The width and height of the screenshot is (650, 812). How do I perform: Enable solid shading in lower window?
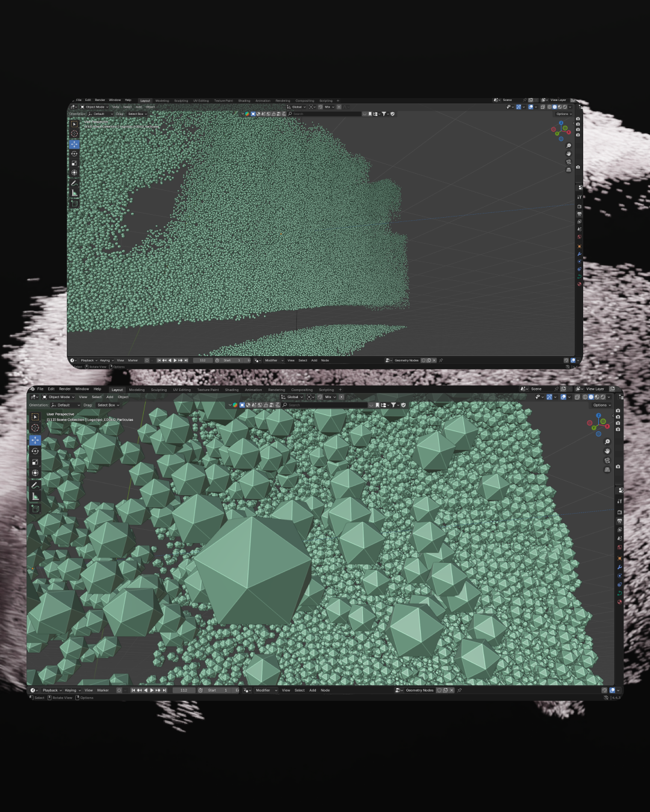pos(591,397)
